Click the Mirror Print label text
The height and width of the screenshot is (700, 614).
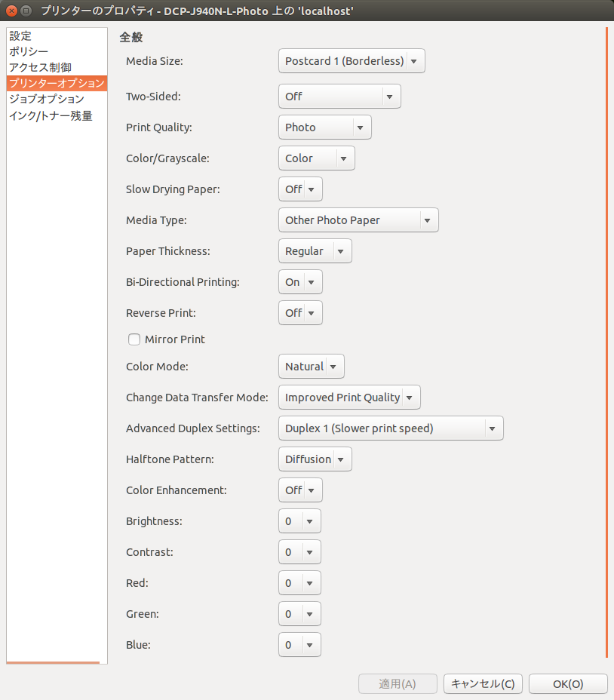(174, 339)
